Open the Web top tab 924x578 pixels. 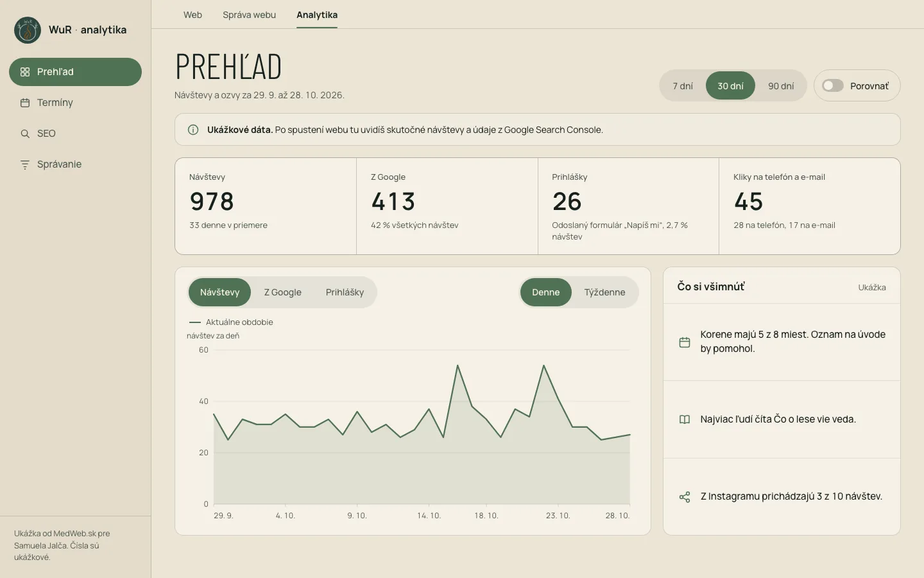click(193, 15)
